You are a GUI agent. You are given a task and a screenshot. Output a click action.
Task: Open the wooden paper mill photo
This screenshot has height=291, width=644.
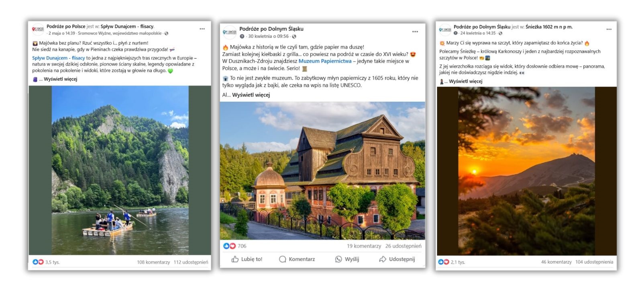[x=322, y=171]
